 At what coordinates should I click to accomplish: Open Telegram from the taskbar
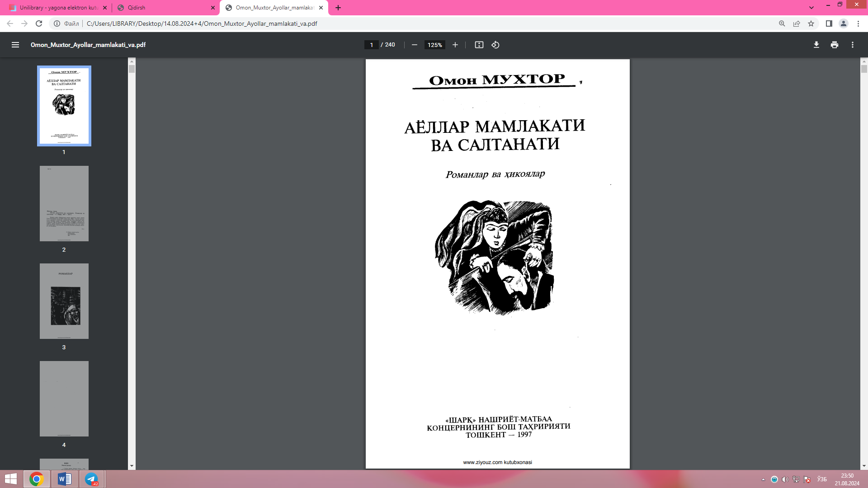92,479
